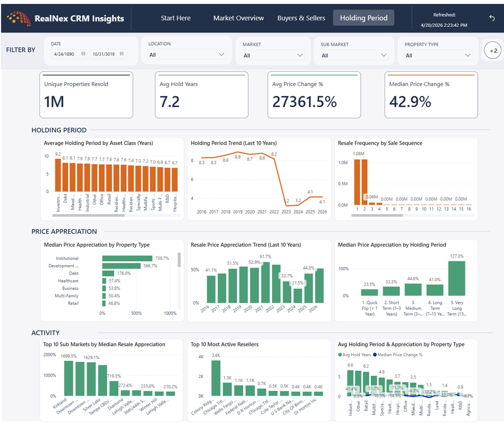
Task: Toggle the Avg Hold Years legend marker
Action: pos(340,355)
